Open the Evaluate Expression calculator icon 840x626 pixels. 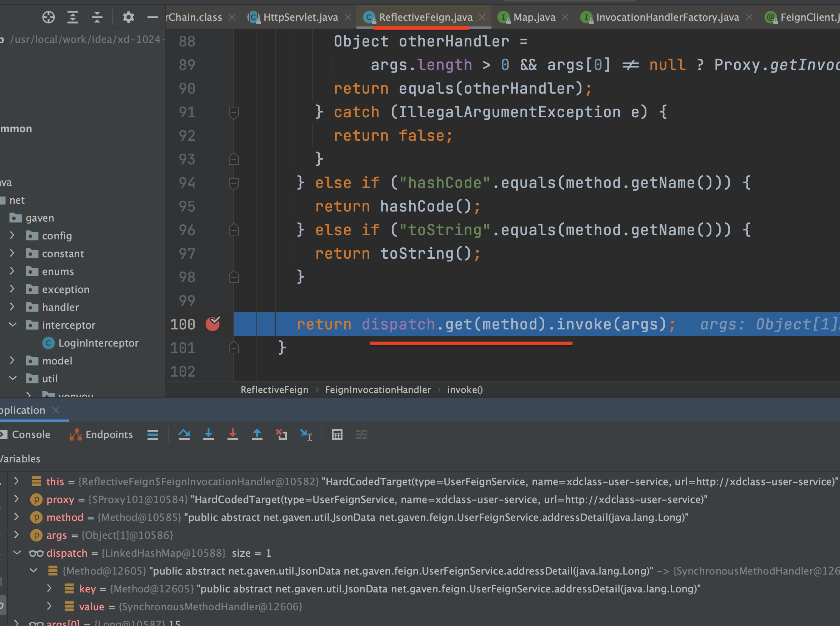tap(337, 434)
